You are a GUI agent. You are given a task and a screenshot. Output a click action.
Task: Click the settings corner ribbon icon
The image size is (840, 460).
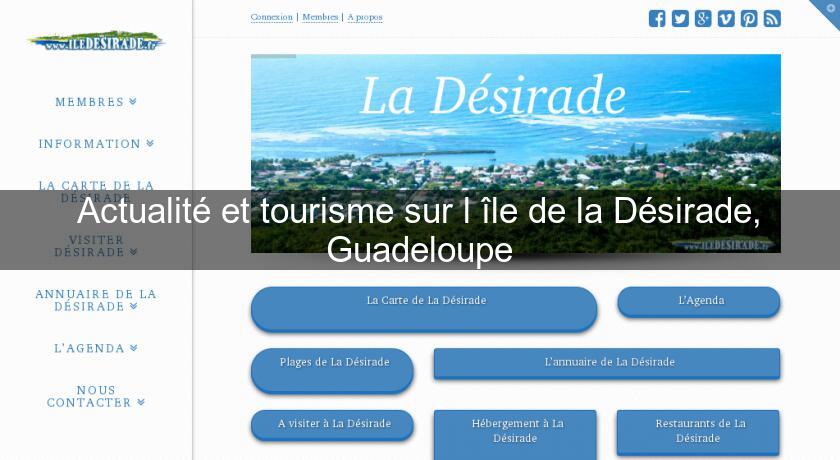[830, 9]
